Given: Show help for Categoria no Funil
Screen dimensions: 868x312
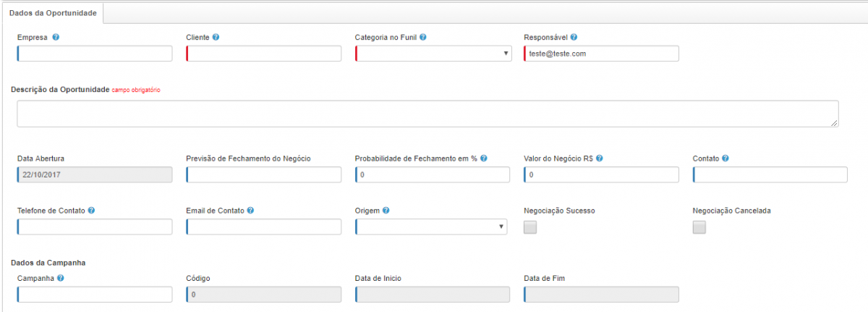Looking at the screenshot, I should (x=423, y=37).
